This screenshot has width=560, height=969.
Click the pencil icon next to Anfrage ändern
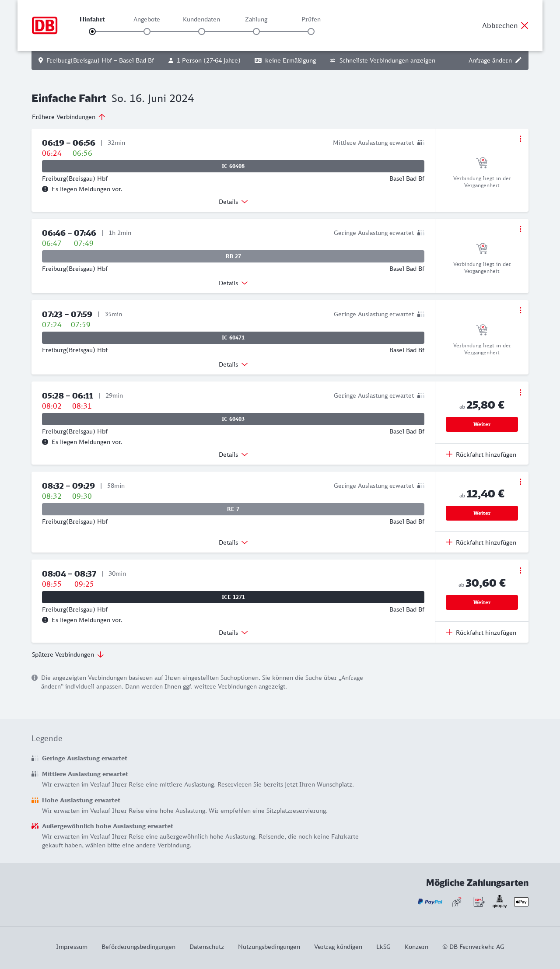pos(518,60)
